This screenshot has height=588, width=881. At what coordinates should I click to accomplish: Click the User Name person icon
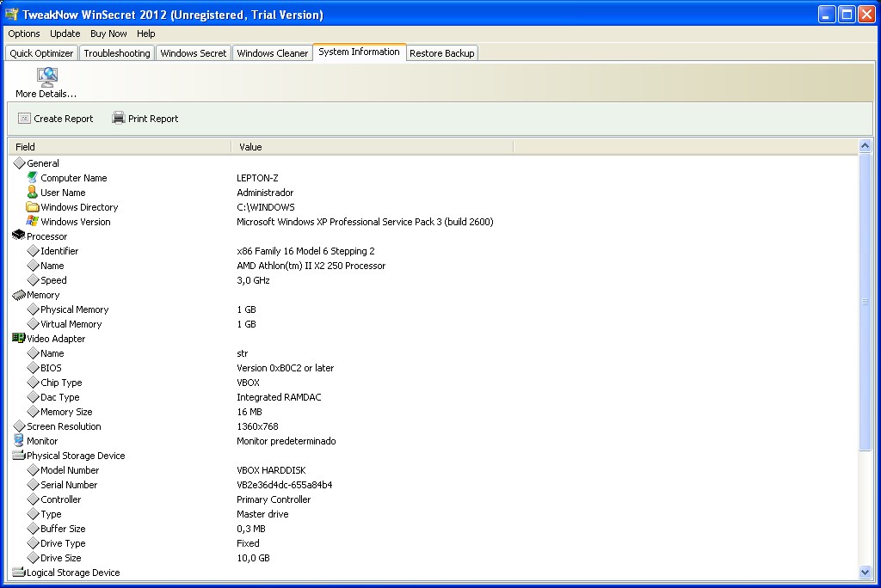33,192
